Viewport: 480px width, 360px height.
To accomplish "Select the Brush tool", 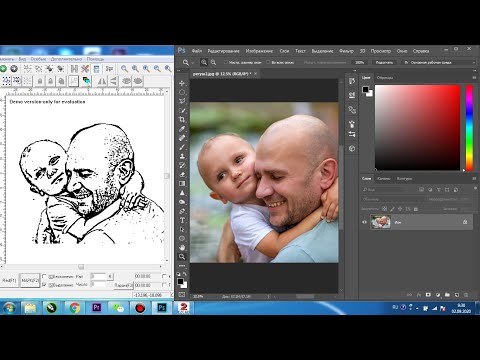I will [182, 147].
